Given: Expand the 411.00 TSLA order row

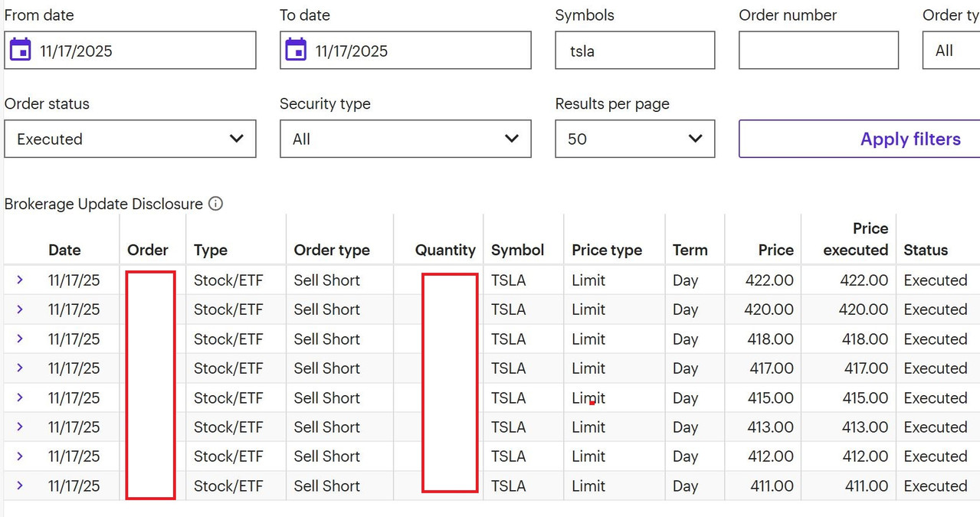Looking at the screenshot, I should tap(20, 486).
